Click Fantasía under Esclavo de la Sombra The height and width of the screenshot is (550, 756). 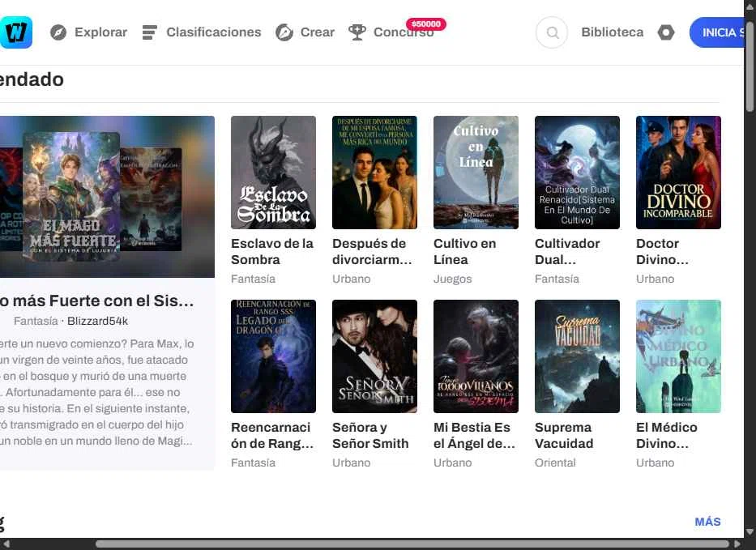(253, 279)
